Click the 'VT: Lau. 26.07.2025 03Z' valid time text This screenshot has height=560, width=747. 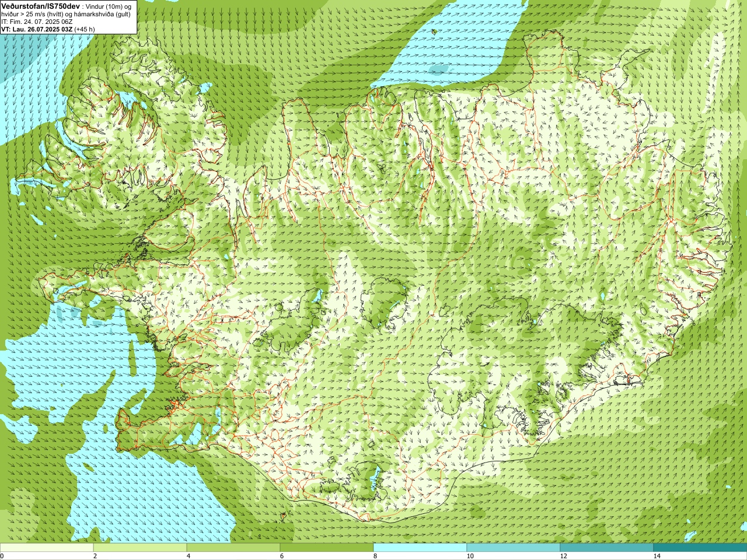point(37,29)
